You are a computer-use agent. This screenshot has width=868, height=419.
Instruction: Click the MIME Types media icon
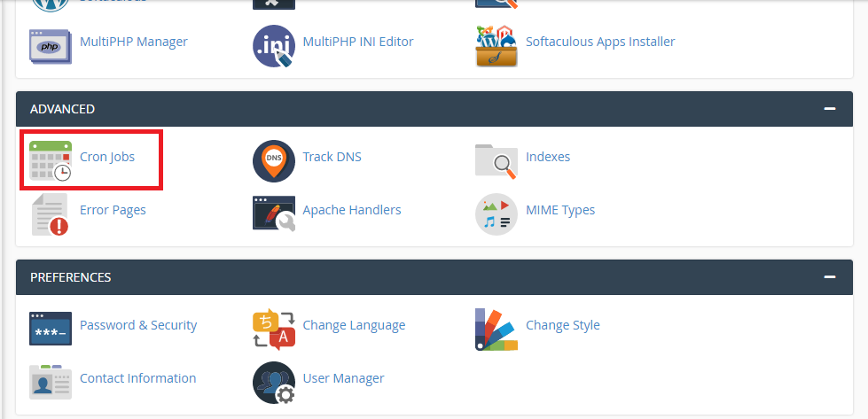tap(497, 213)
